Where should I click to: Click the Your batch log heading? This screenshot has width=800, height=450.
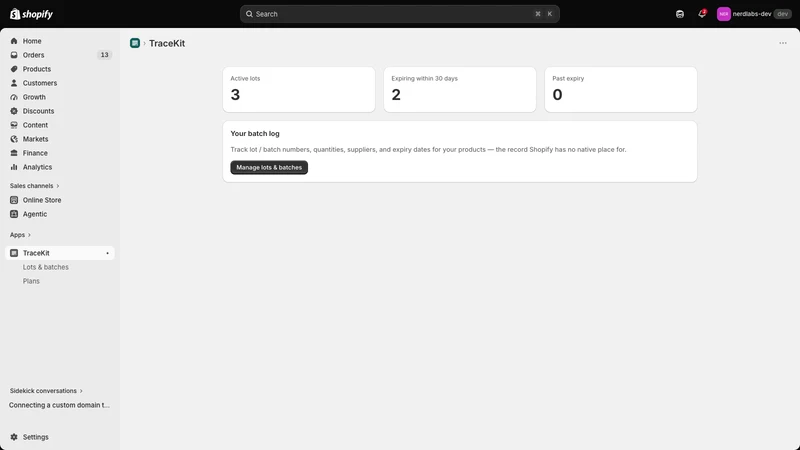click(255, 134)
